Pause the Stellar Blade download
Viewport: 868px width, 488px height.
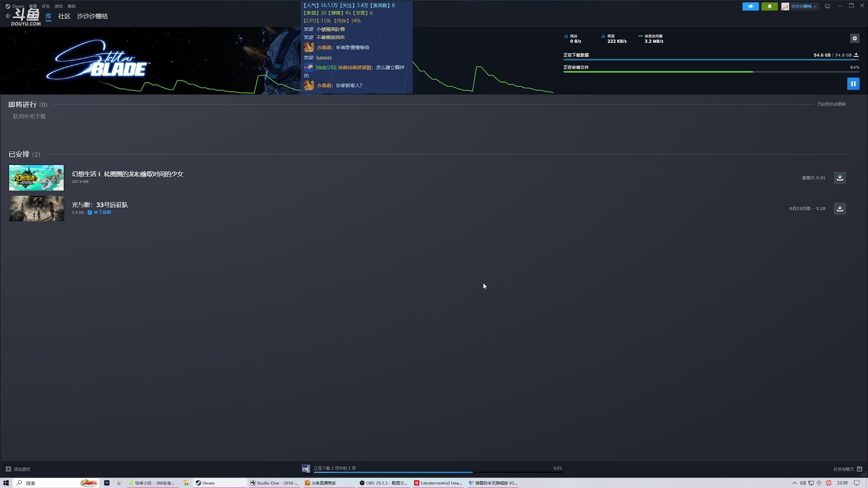coord(853,84)
